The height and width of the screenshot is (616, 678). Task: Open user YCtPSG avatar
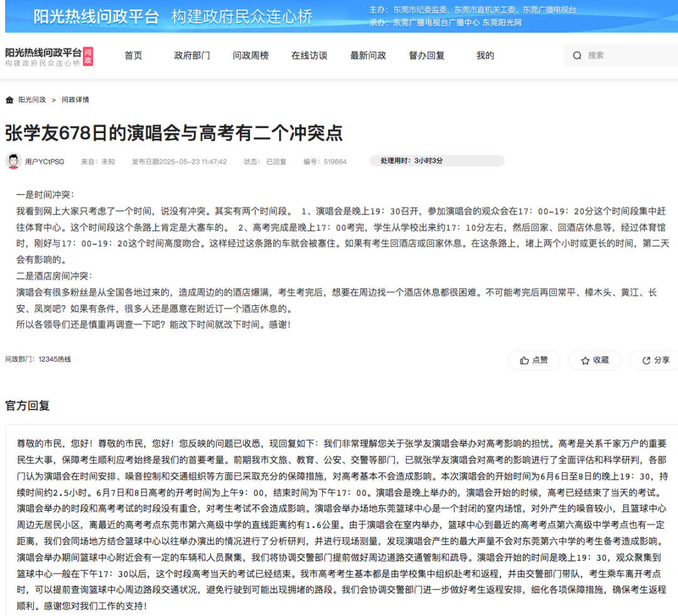(x=13, y=161)
